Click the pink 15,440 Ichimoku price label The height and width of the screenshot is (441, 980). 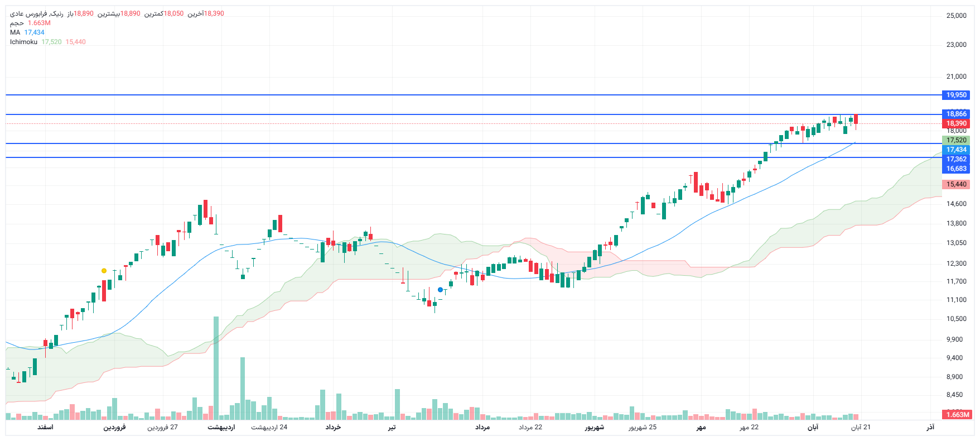point(956,184)
